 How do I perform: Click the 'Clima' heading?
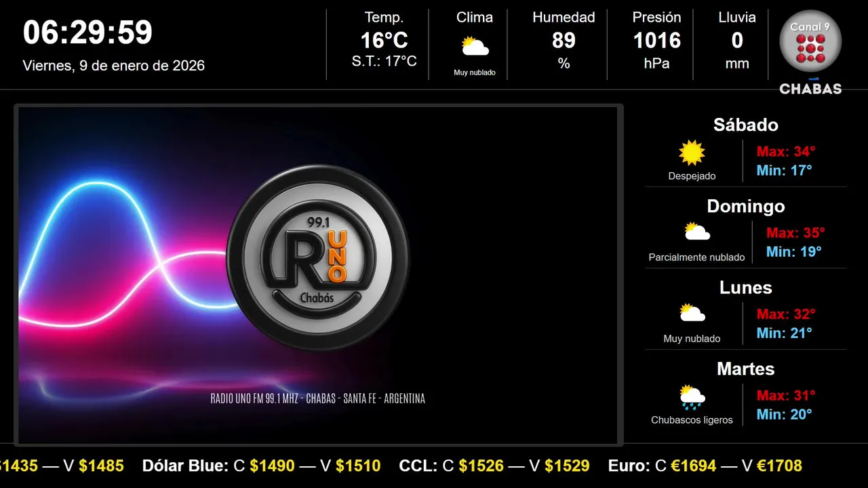point(475,18)
